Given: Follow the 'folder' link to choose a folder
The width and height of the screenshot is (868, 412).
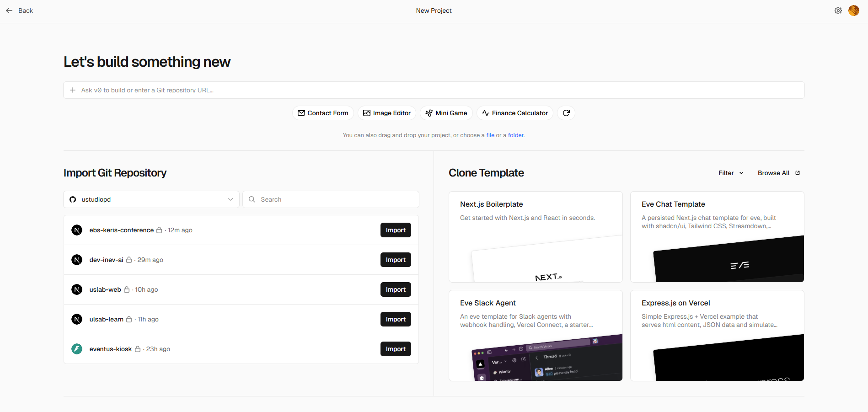Looking at the screenshot, I should point(516,135).
